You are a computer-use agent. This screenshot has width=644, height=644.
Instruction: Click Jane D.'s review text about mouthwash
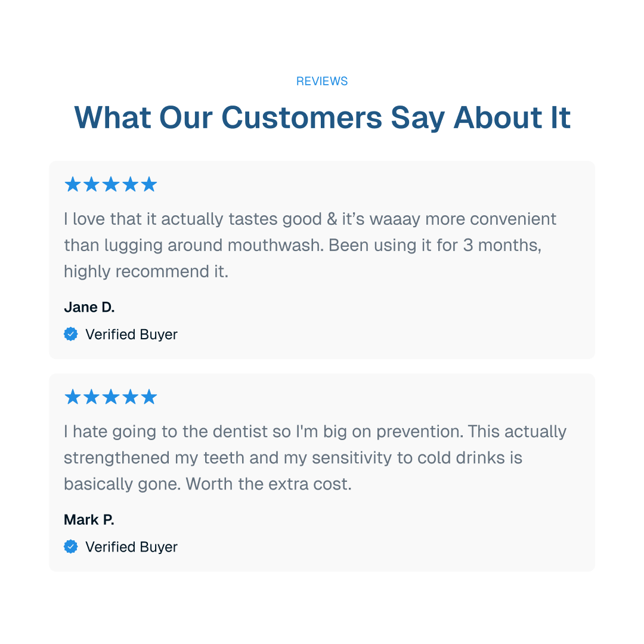302,245
